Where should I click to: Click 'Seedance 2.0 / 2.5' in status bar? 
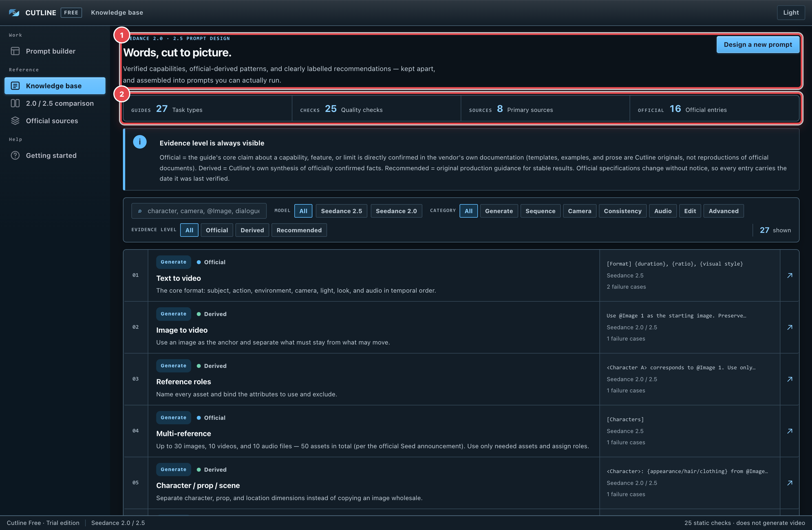point(118,523)
